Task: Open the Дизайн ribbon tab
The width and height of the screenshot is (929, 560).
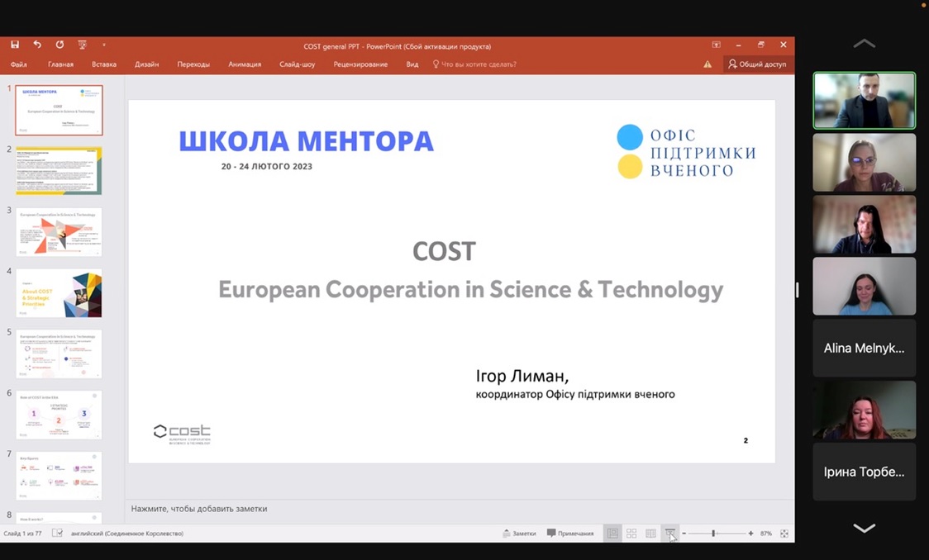Action: (146, 64)
